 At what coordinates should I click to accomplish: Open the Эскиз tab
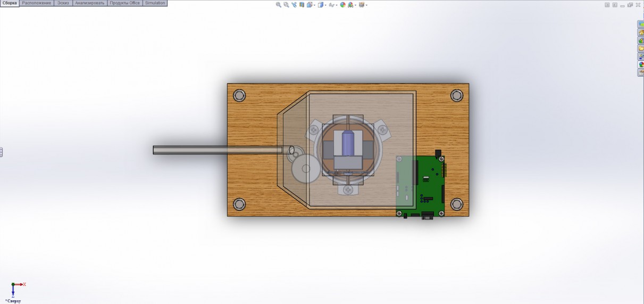63,3
